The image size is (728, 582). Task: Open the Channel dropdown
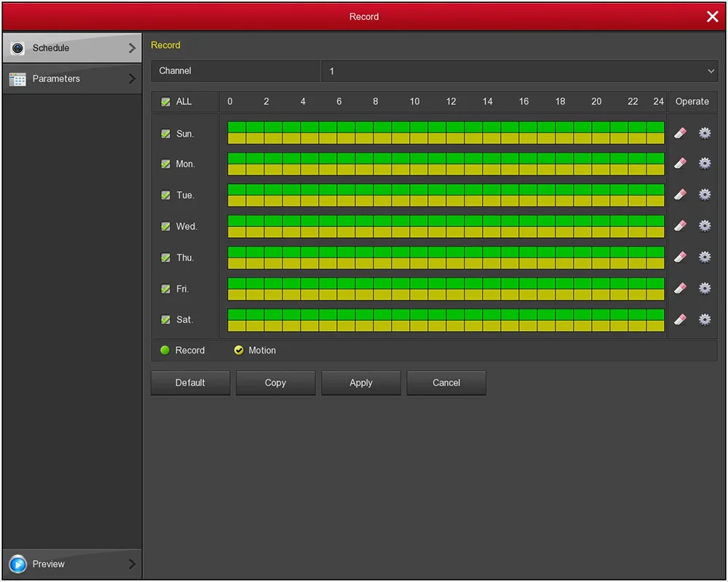(x=520, y=71)
